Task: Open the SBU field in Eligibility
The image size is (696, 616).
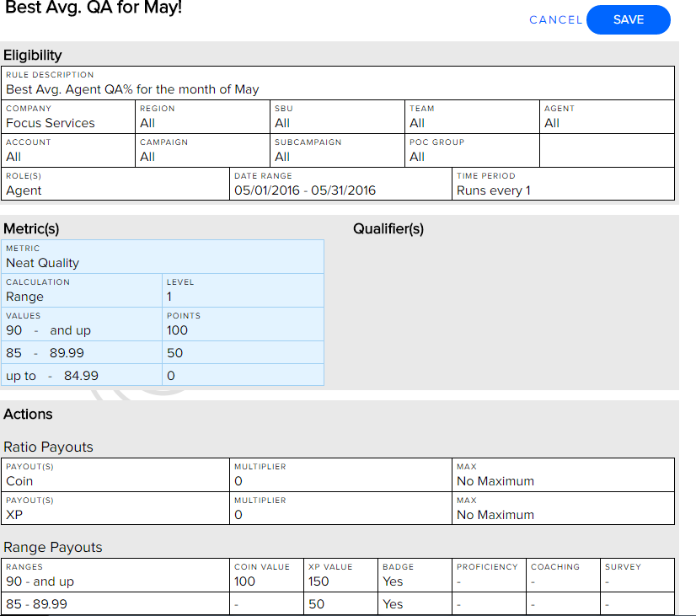Action: click(337, 117)
